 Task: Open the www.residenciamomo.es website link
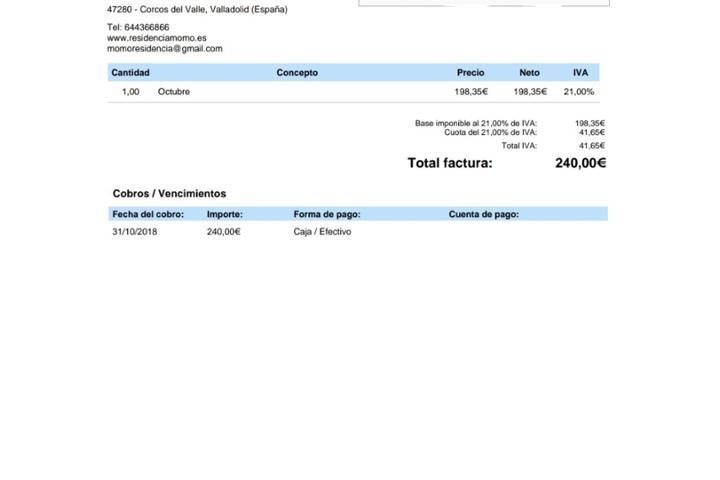point(156,38)
